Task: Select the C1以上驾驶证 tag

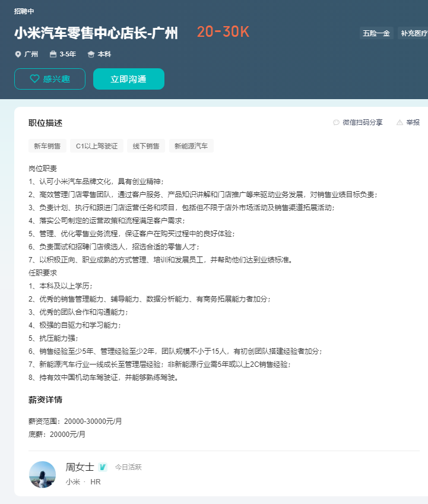Action: point(97,146)
